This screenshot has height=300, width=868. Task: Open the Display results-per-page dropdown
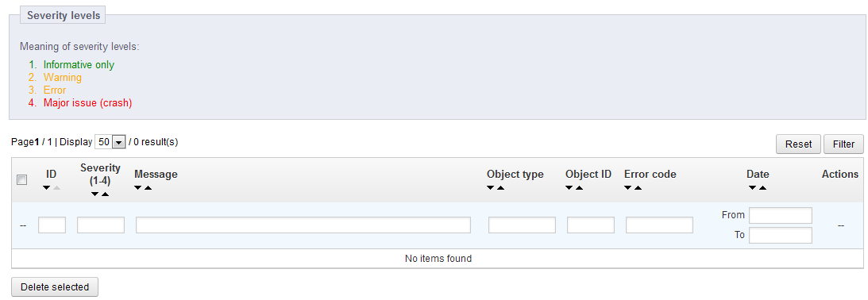[110, 142]
